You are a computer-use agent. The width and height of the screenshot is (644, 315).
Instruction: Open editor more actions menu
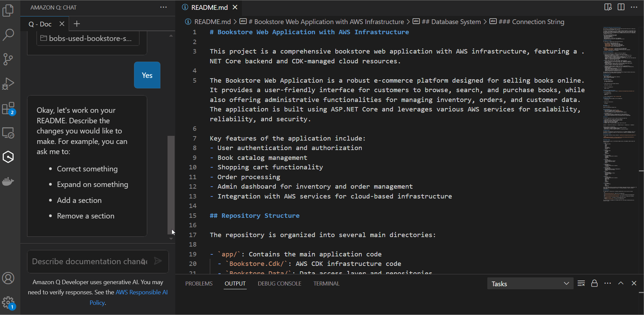coord(634,7)
